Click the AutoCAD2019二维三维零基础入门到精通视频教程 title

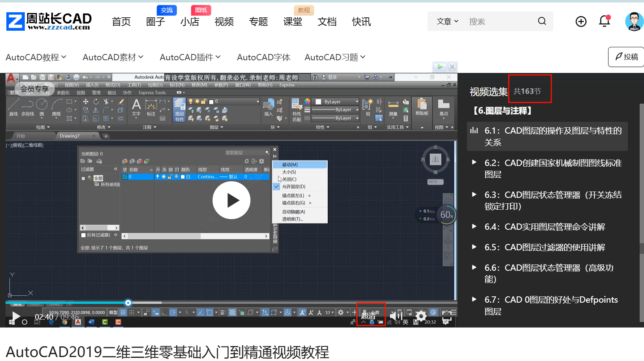coord(167,352)
